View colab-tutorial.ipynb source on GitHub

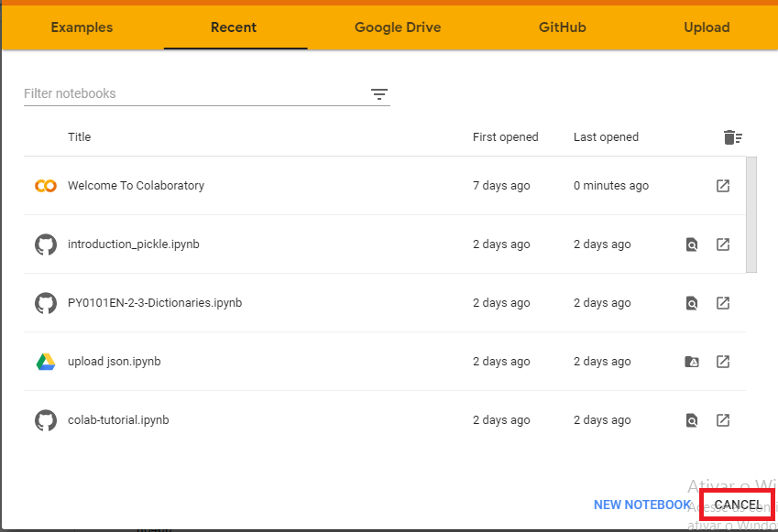point(692,420)
